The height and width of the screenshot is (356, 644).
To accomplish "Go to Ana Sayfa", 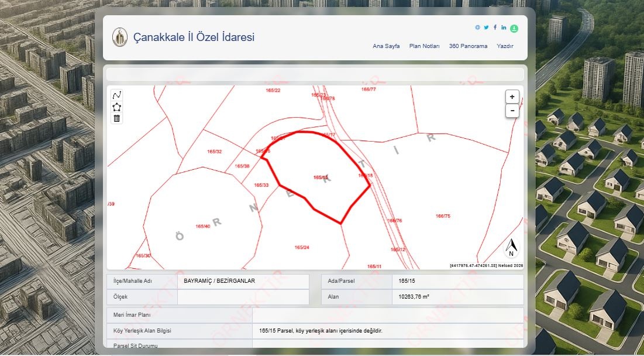I will click(x=386, y=46).
